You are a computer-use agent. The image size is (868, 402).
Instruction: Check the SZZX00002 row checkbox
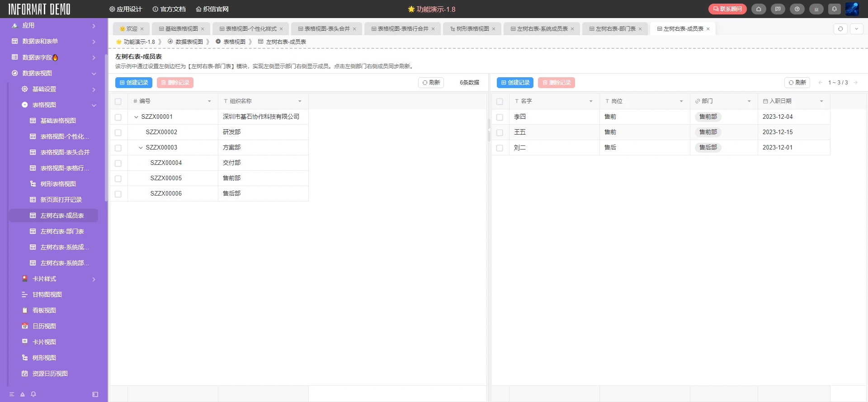pyautogui.click(x=118, y=133)
